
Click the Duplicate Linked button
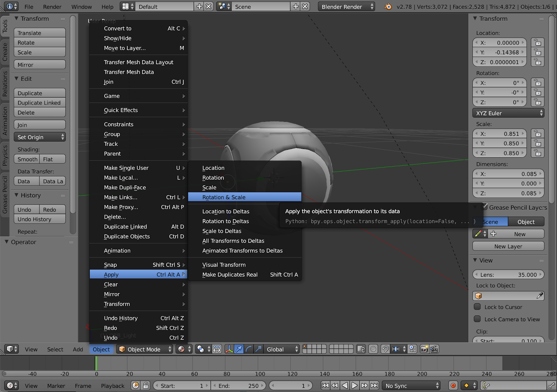pyautogui.click(x=40, y=103)
